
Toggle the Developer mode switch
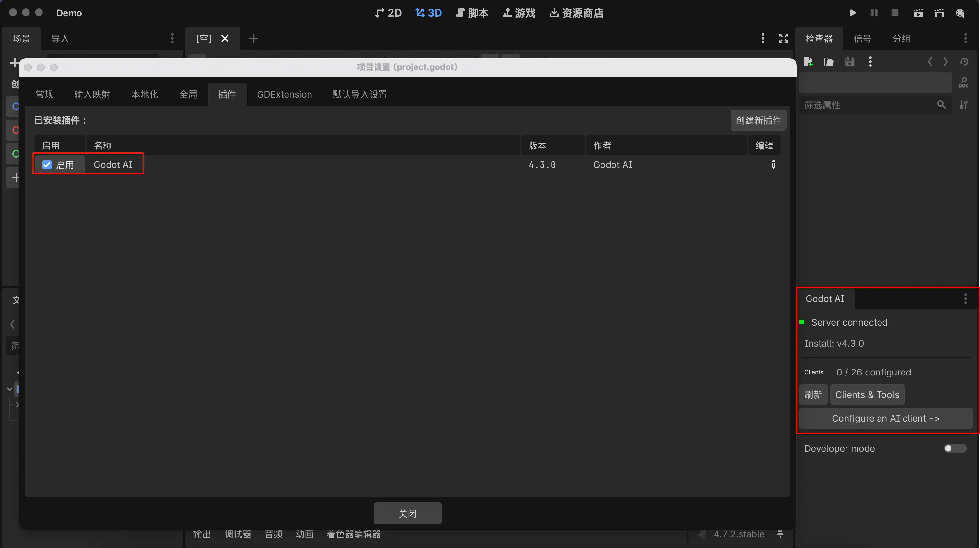[955, 448]
